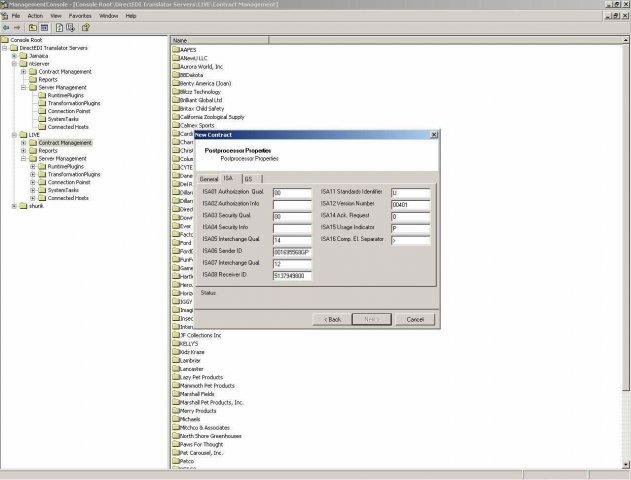Expand the shunk server node
The width and height of the screenshot is (631, 480).
click(x=14, y=206)
